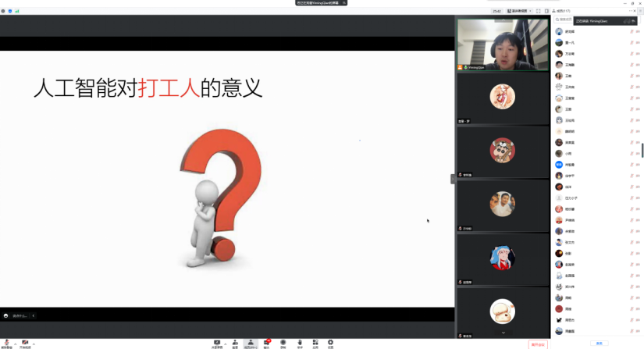Image resolution: width=644 pixels, height=349 pixels.
Task: Open the chat icon with red badge
Action: click(x=267, y=342)
